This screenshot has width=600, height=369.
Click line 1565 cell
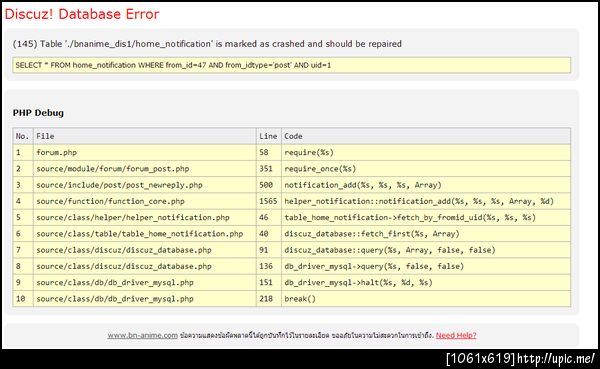coord(269,201)
